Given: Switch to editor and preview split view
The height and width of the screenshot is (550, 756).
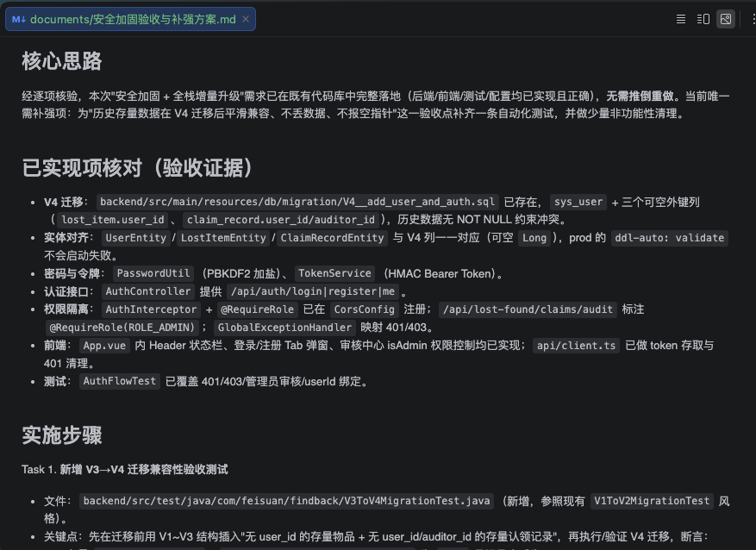Looking at the screenshot, I should [703, 19].
